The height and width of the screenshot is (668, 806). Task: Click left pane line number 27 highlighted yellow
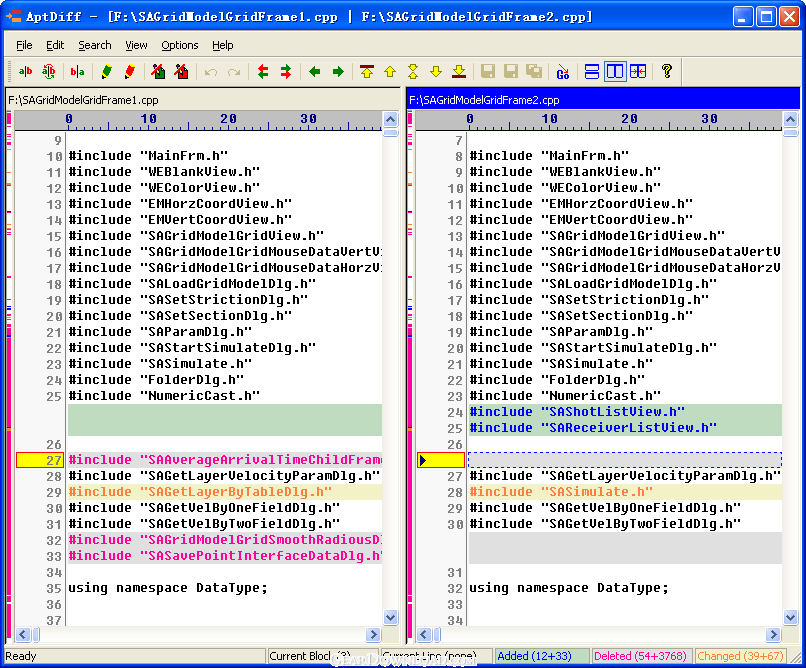coord(40,460)
